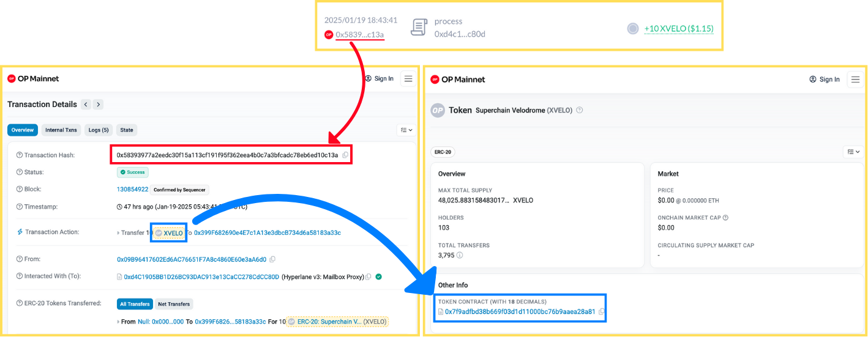Click the grey OP token logo beside Token
The height and width of the screenshot is (337, 868).
point(437,111)
